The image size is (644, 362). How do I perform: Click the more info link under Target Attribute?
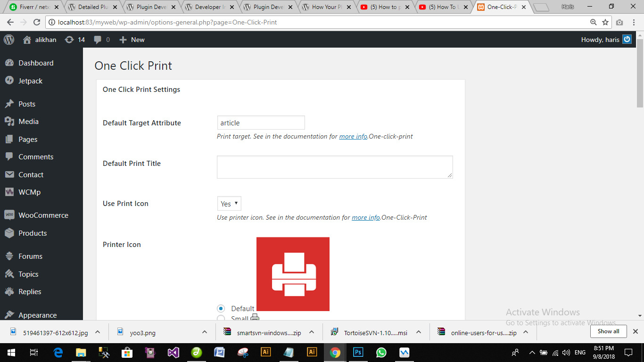[x=353, y=136]
